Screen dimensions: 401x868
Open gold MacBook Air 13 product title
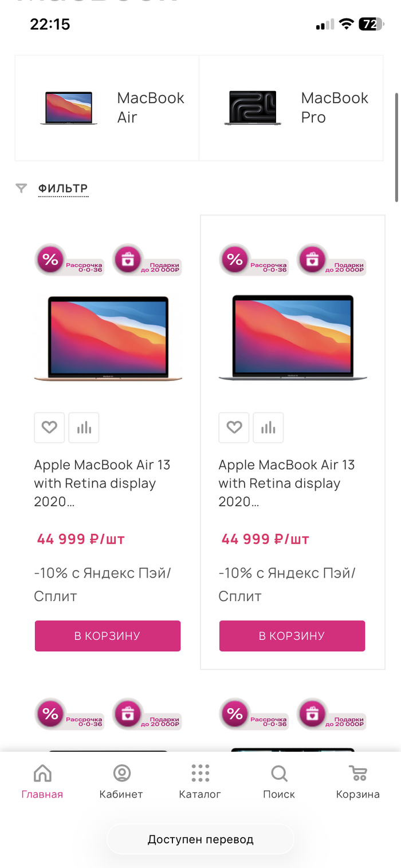click(102, 483)
